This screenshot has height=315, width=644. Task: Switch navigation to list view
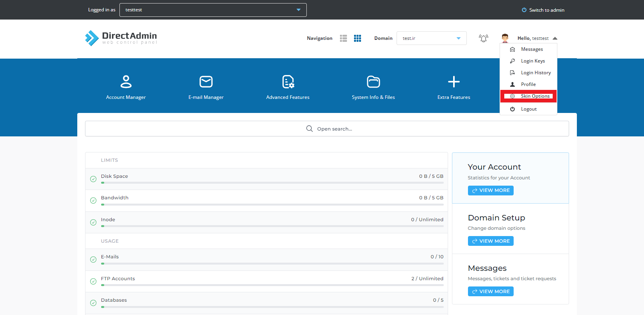pos(343,38)
